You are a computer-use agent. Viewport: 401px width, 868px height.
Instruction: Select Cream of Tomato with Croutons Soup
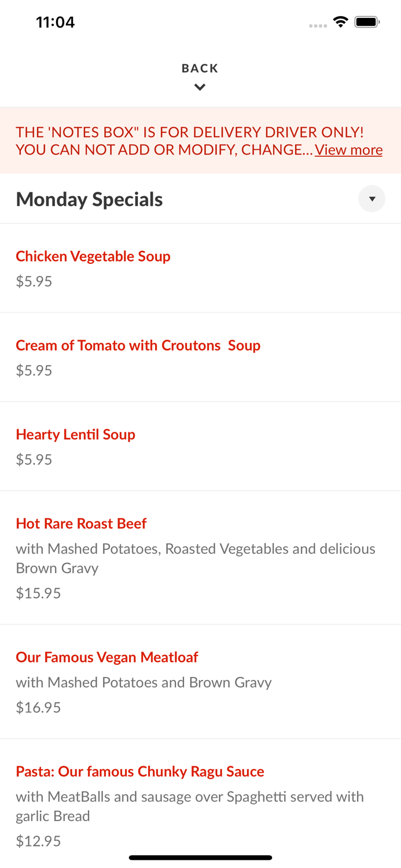click(x=138, y=345)
